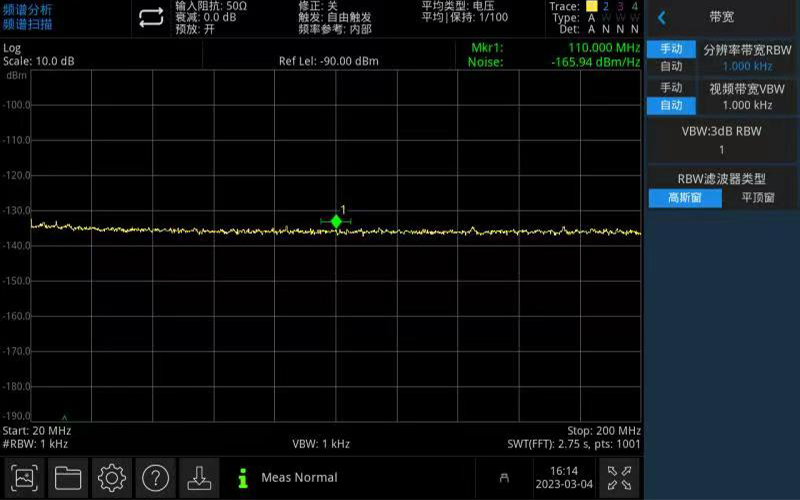Select marker 1 diamond on the trace
This screenshot has height=500, width=800.
[x=336, y=221]
